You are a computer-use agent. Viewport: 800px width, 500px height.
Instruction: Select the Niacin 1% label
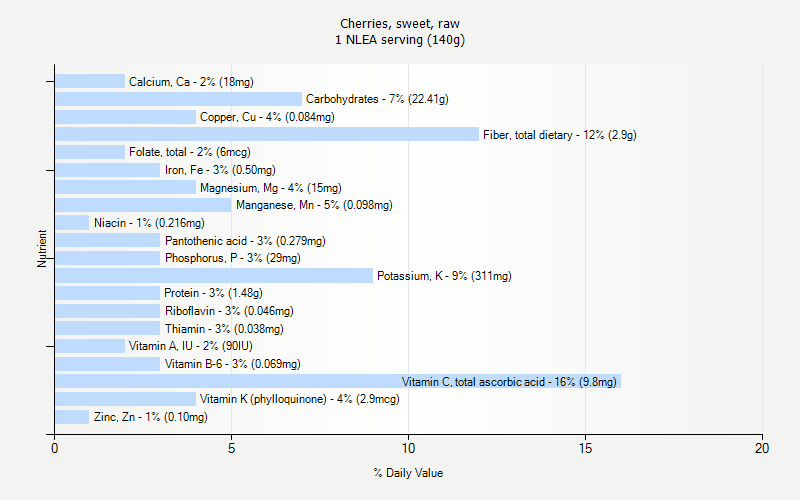point(149,223)
